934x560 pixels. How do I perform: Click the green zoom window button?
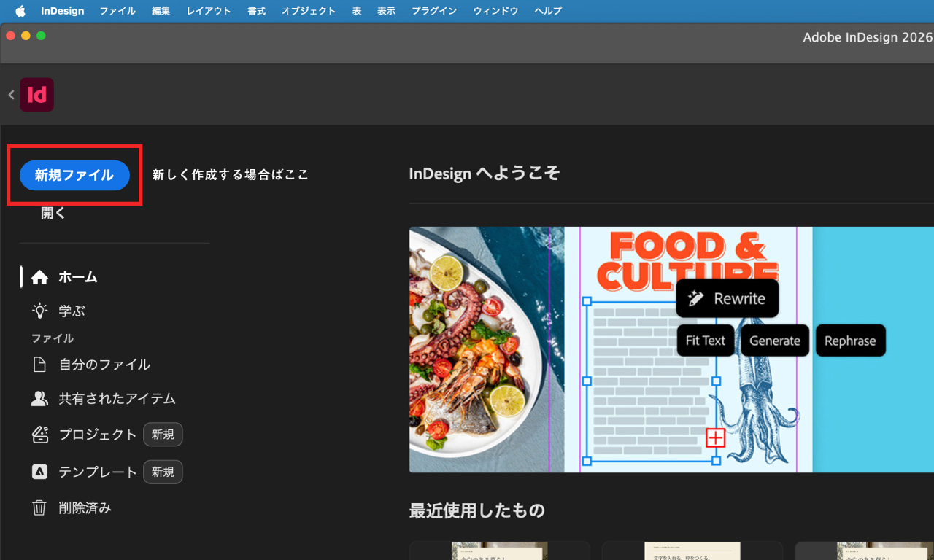[41, 36]
